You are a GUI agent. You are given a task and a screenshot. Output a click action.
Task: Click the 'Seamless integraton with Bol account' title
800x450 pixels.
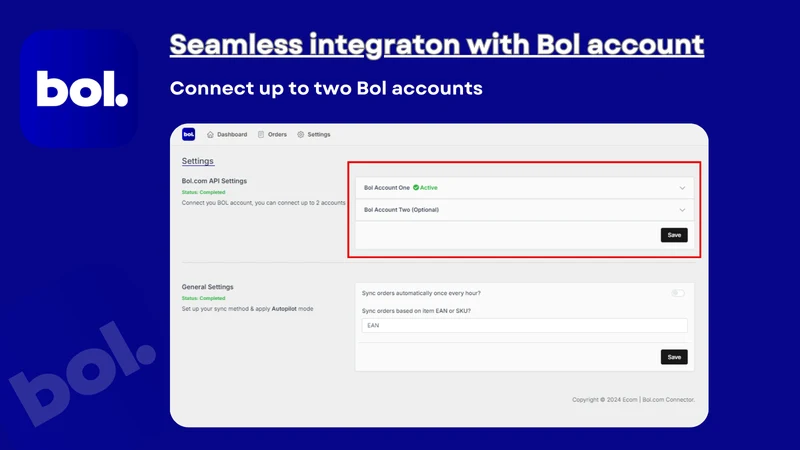pos(437,45)
